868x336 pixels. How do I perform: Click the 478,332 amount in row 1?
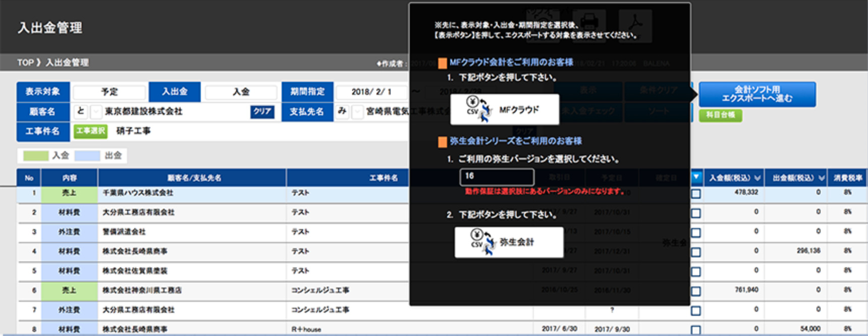pos(746,193)
